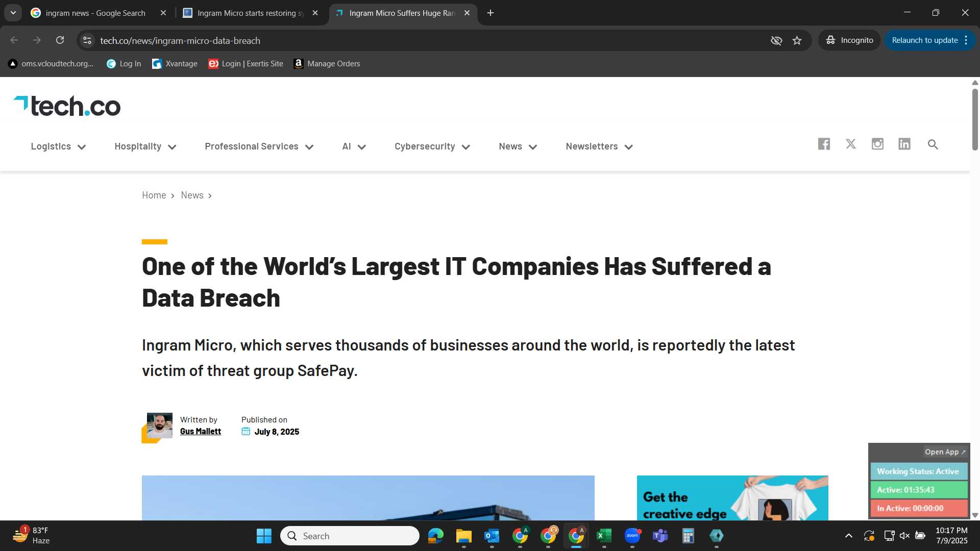This screenshot has width=980, height=551.
Task: Launch Microsoft Edge from the taskbar
Action: [435, 536]
